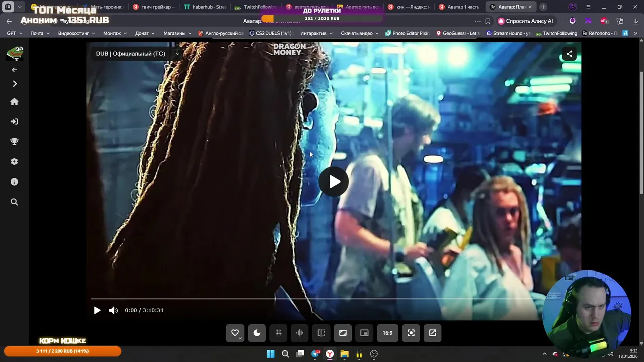644x362 pixels.
Task: Switch to the Мать-героиня tab
Action: (x=102, y=7)
